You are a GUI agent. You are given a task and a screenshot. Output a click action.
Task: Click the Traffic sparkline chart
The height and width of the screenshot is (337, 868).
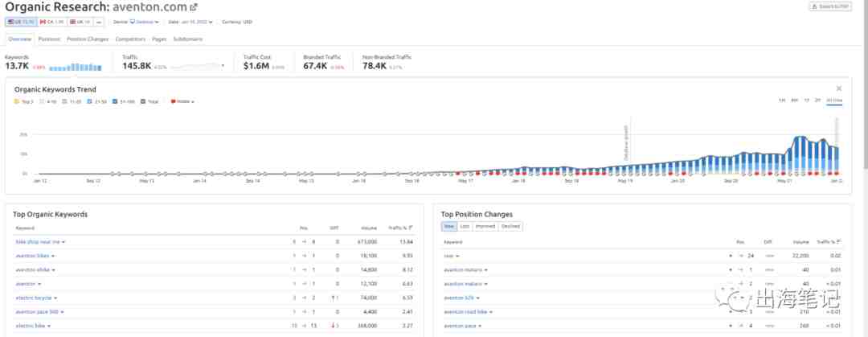[196, 67]
